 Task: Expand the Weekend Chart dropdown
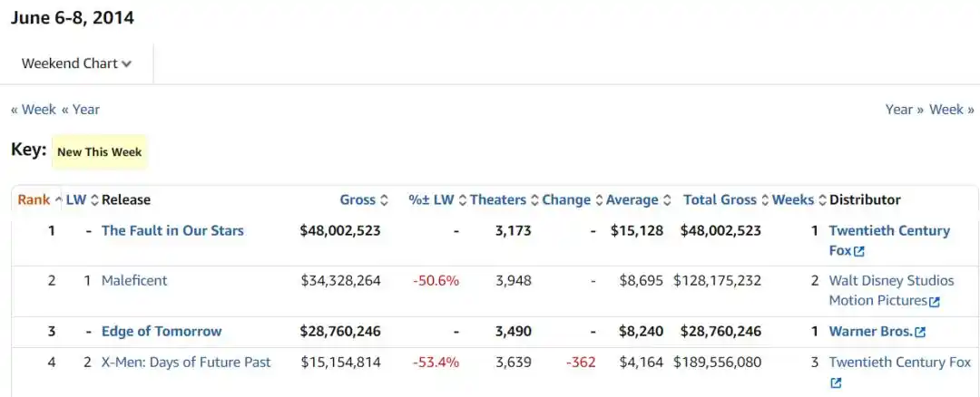point(77,63)
